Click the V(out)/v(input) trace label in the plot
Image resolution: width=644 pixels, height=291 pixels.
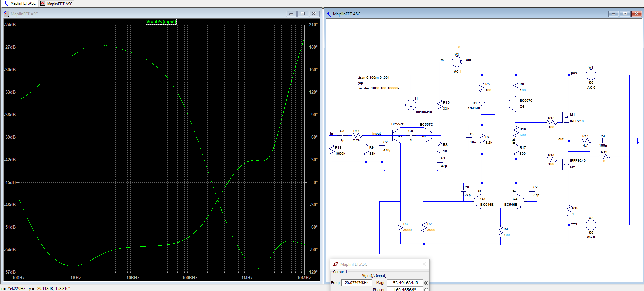(161, 21)
